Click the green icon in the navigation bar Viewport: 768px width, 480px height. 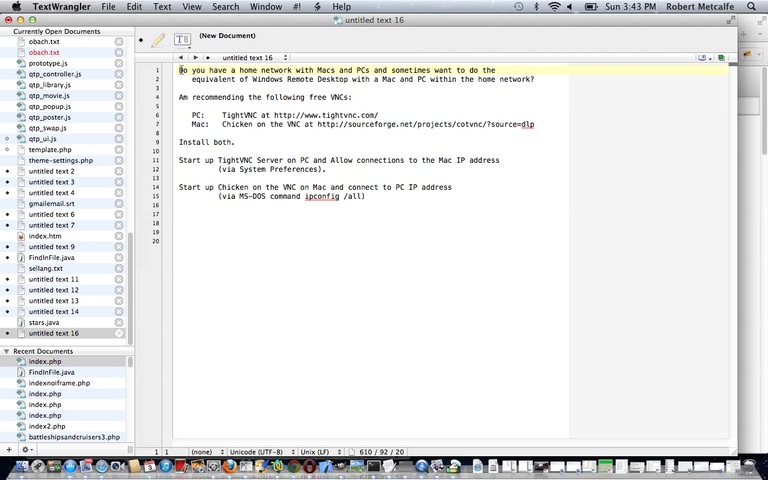(721, 58)
